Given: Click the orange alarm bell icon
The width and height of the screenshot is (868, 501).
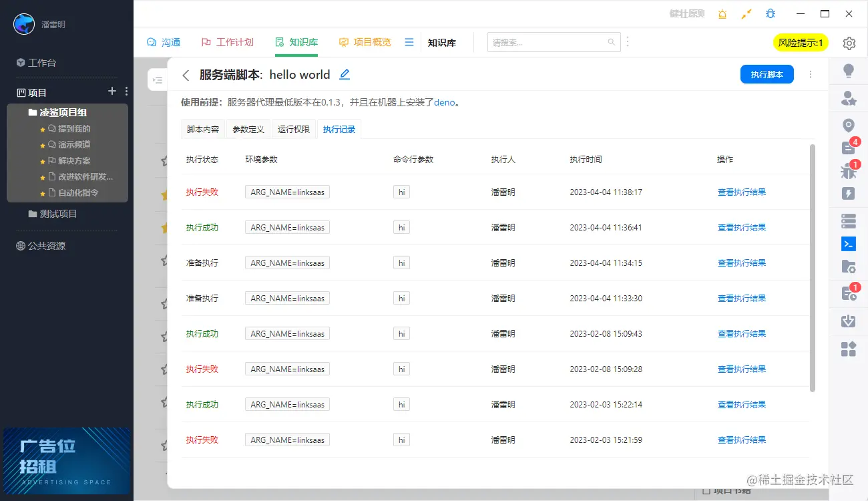Looking at the screenshot, I should [x=722, y=14].
